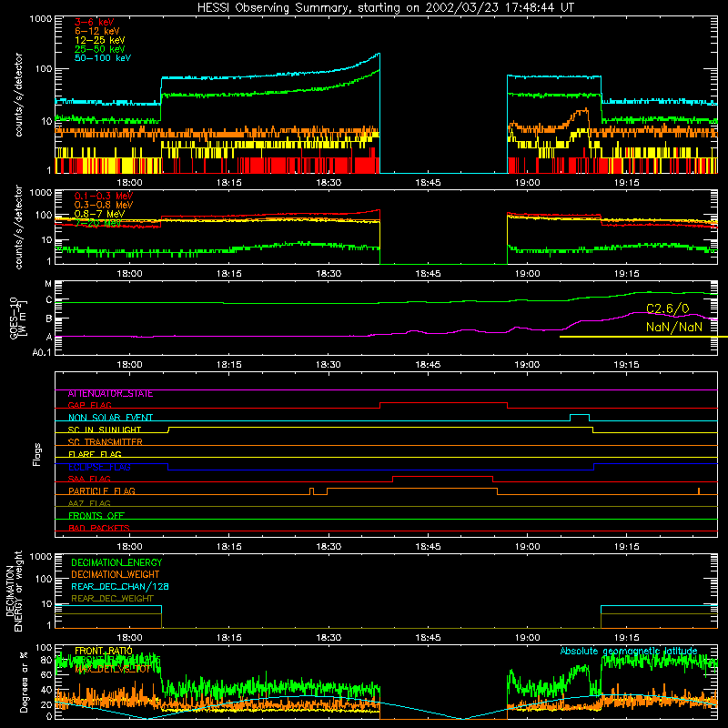Select the Absolute geomagnetic latitude label
This screenshot has width=728, height=728.
pos(629,651)
